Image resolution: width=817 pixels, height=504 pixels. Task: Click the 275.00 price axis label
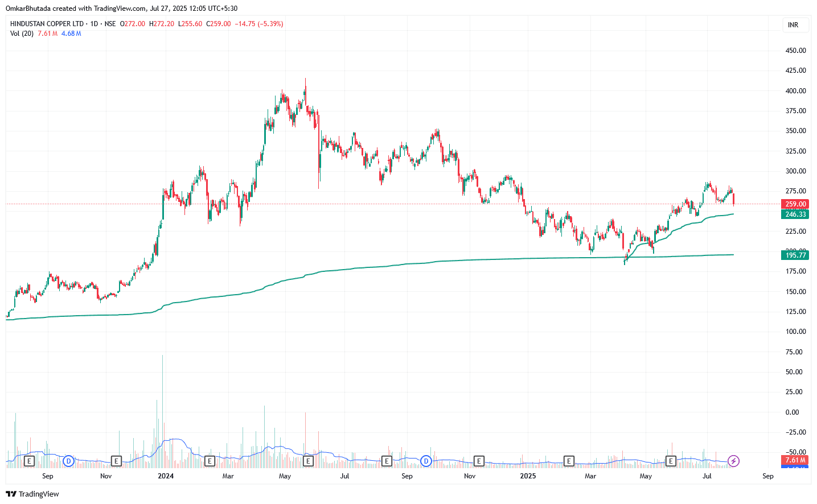[x=795, y=191]
